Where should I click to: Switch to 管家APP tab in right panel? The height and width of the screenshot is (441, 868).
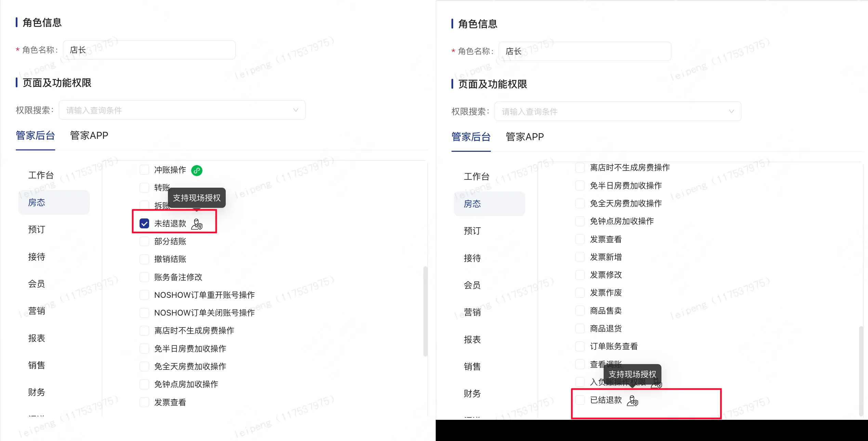tap(525, 137)
